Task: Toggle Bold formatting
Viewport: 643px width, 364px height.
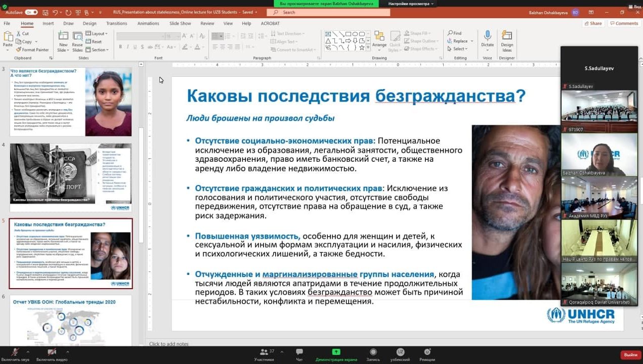Action: point(120,47)
